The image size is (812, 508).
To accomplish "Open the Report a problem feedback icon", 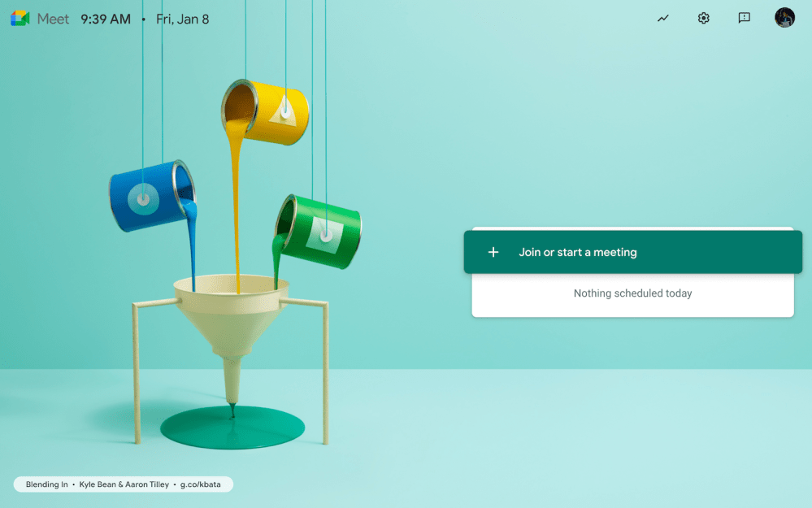I will [x=744, y=18].
